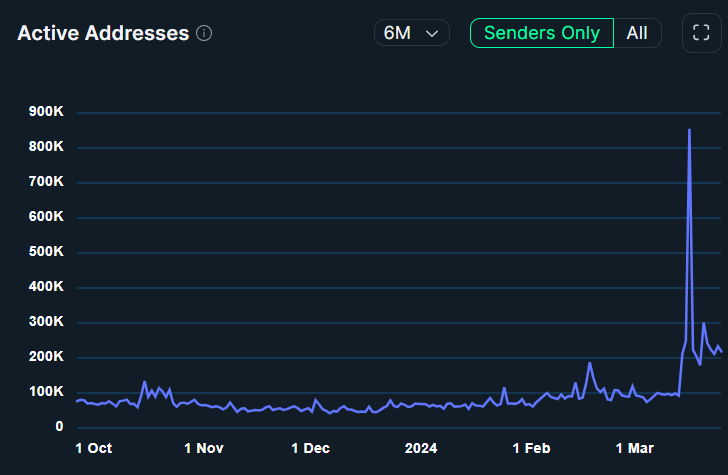Viewport: 728px width, 475px height.
Task: Click the 1 Dec x-axis label
Action: click(x=311, y=449)
